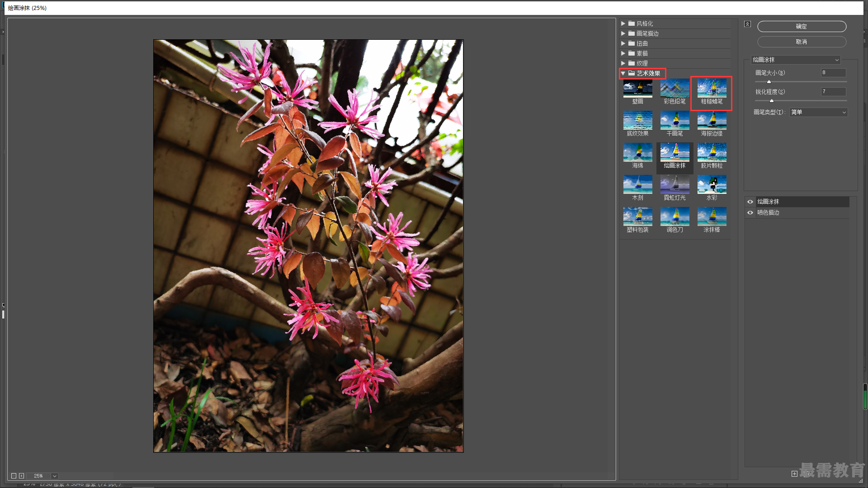Viewport: 868px width, 488px height.
Task: Toggle visibility of the 喷色描边 effect layer
Action: [x=750, y=212]
